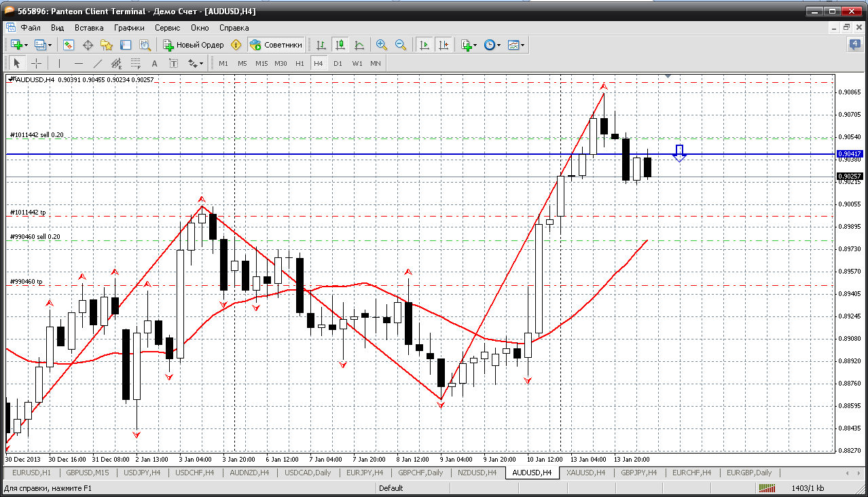868x497 pixels.
Task: Open the Графики menu
Action: (x=129, y=28)
